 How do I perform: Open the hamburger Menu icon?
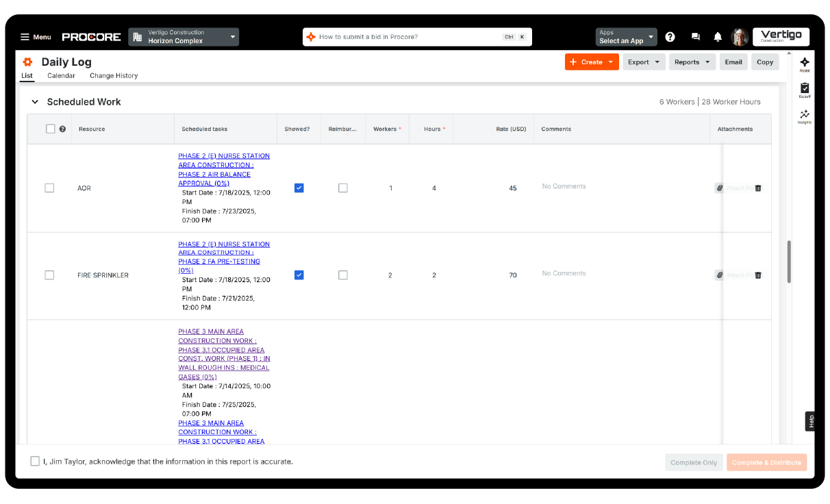click(25, 37)
